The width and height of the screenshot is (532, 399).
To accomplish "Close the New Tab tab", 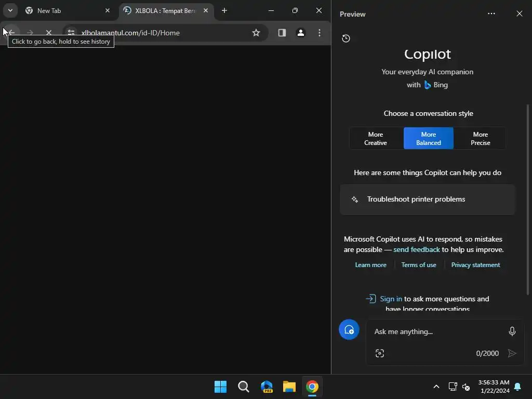I will click(107, 10).
